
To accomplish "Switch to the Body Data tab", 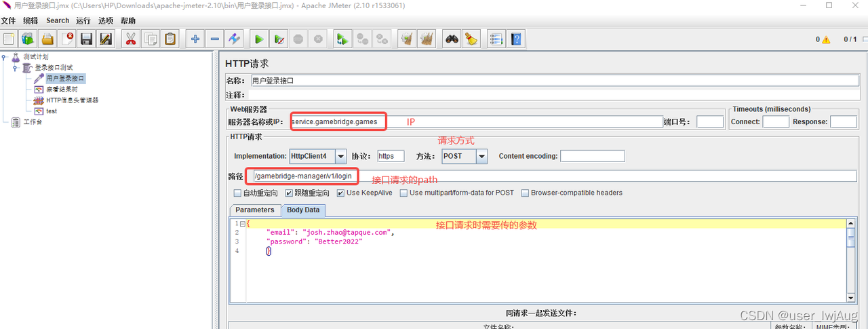I will click(302, 210).
